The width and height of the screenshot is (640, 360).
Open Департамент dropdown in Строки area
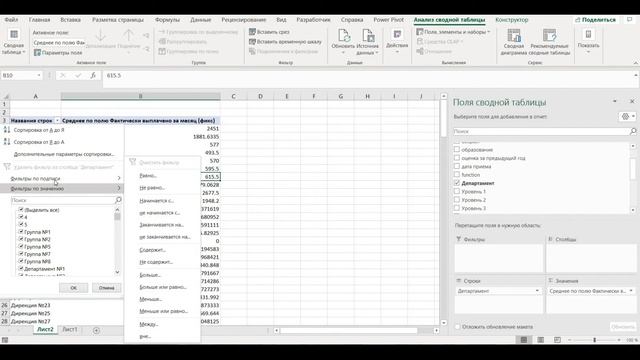[x=537, y=291]
